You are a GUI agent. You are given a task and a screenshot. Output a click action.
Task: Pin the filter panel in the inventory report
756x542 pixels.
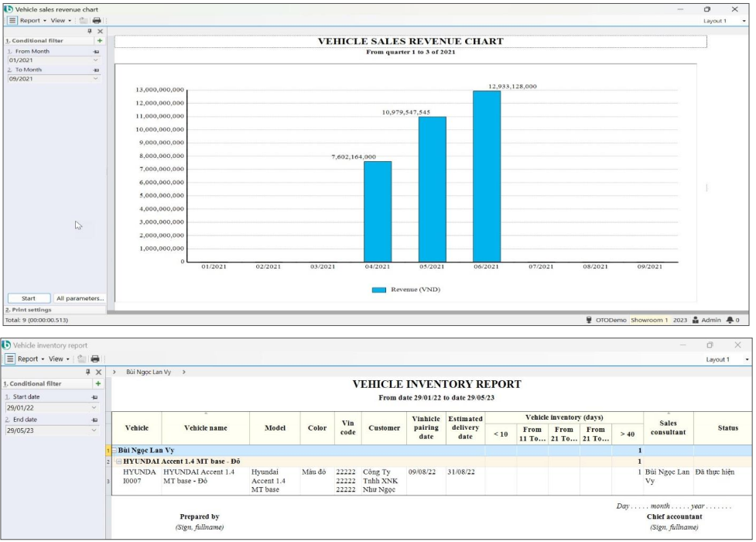tap(87, 372)
